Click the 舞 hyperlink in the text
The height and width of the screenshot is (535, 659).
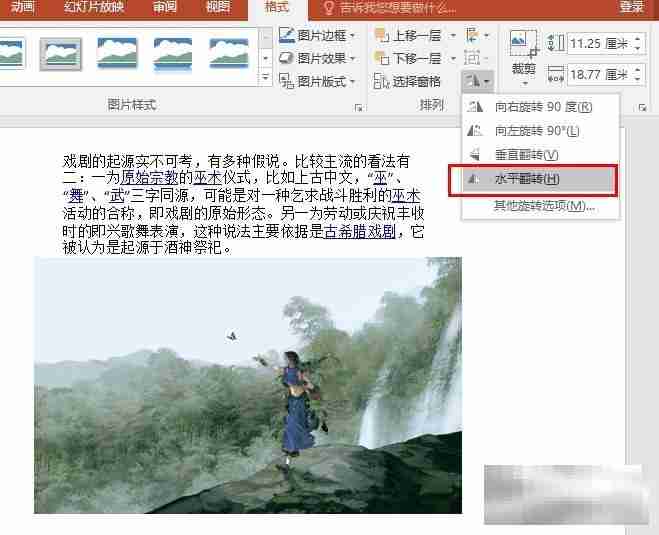76,195
